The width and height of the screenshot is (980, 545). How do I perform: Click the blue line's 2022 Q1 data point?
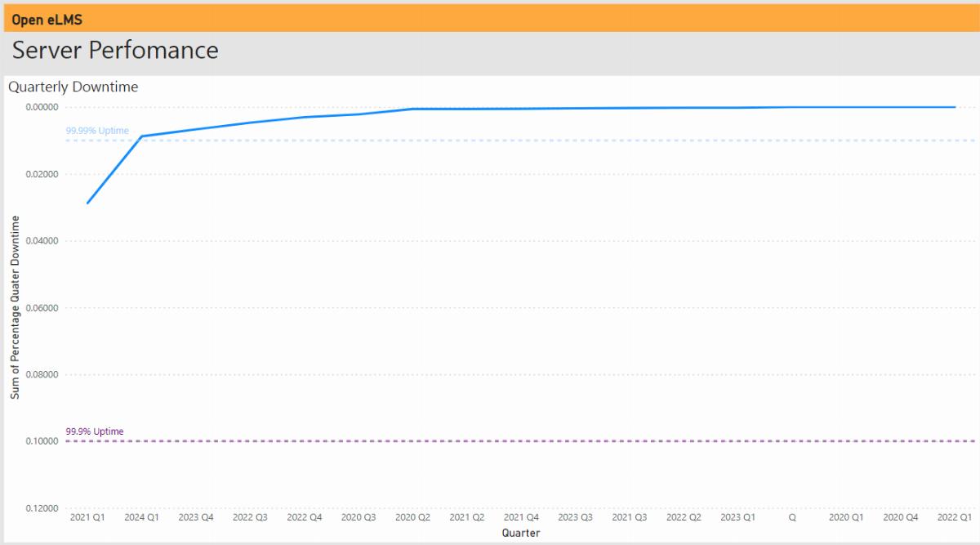pyautogui.click(x=955, y=107)
